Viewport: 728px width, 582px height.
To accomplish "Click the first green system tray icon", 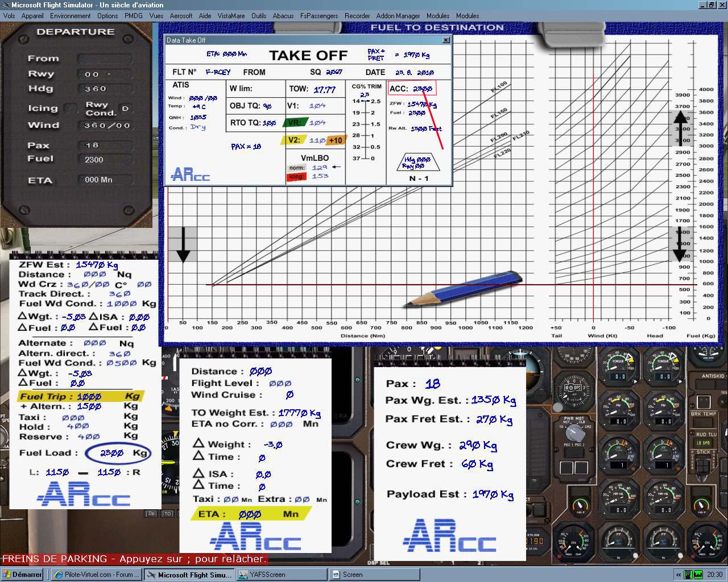I will [x=687, y=575].
